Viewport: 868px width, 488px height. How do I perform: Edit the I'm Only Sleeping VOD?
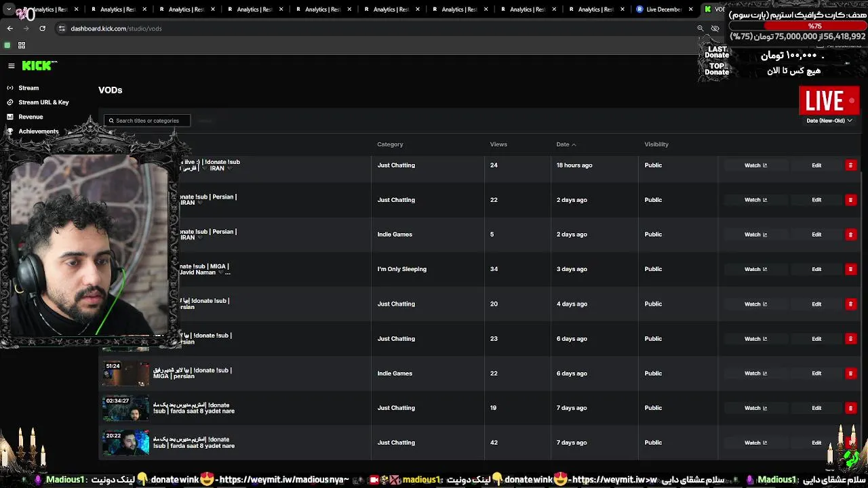816,269
